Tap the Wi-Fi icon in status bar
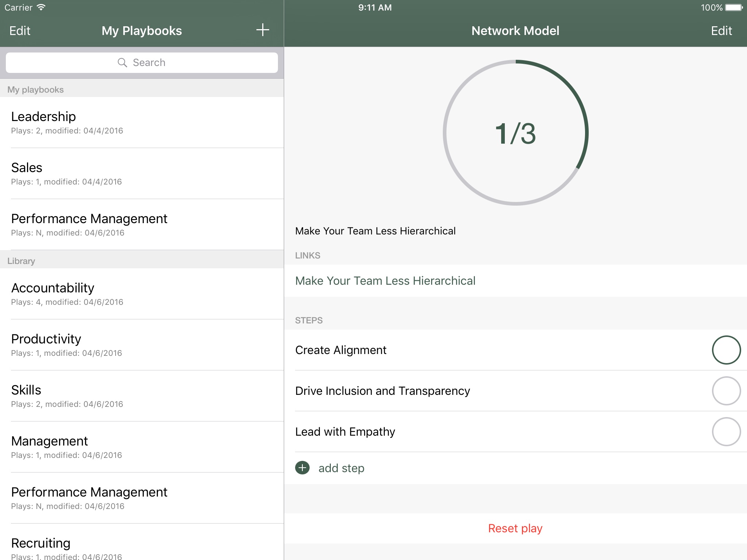Screen dimensions: 747x560 [41, 8]
